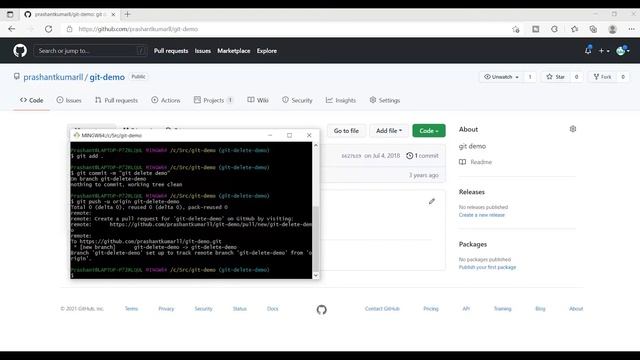Image resolution: width=640 pixels, height=360 pixels.
Task: Open the user avatar menu in GitHub header
Action: 622,51
